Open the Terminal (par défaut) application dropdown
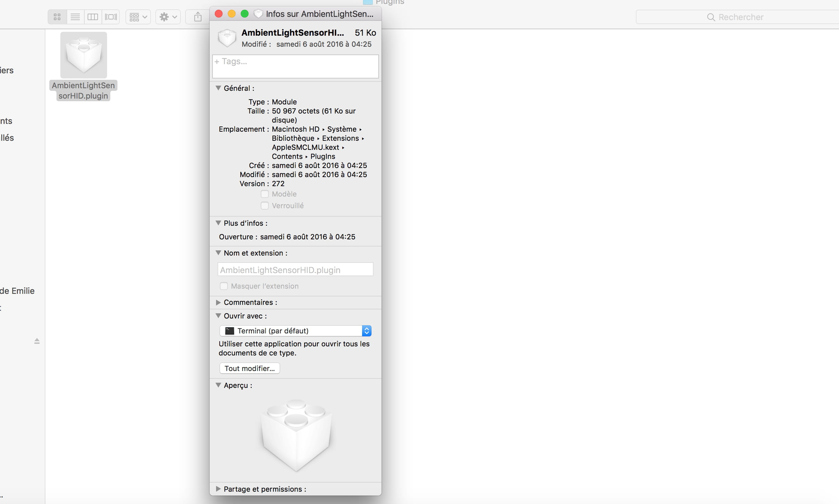The width and height of the screenshot is (839, 504). 295,331
